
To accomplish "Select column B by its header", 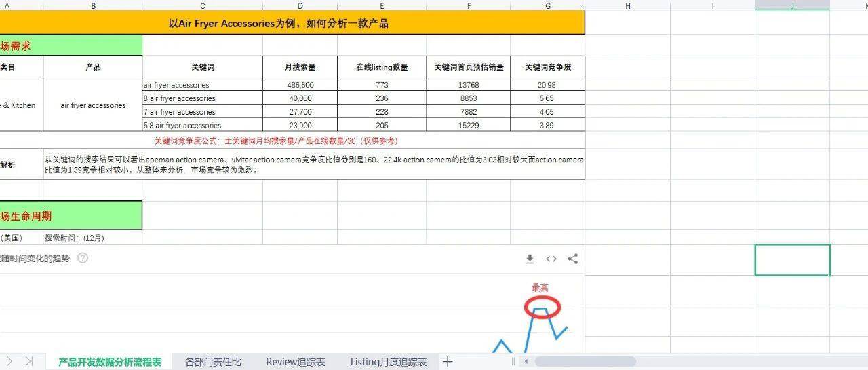I will (93, 5).
